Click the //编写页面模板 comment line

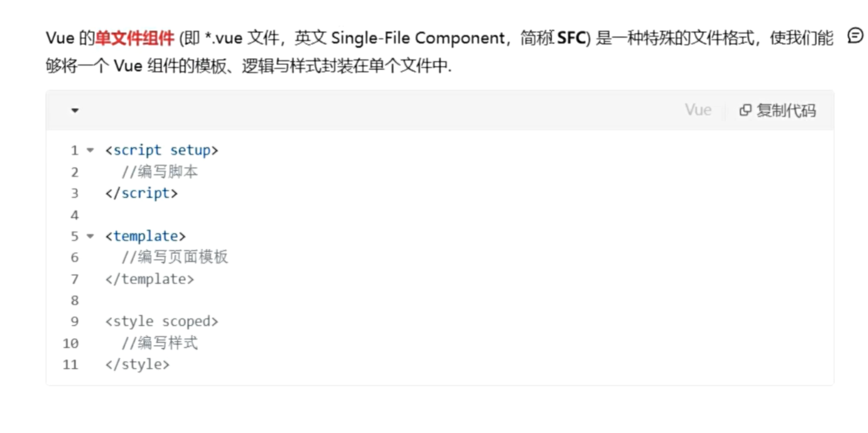(175, 257)
